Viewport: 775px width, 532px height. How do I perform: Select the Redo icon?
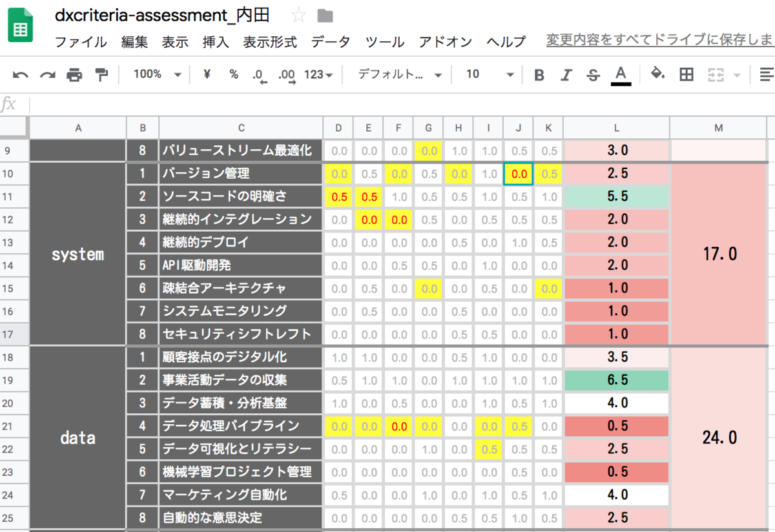(x=46, y=74)
